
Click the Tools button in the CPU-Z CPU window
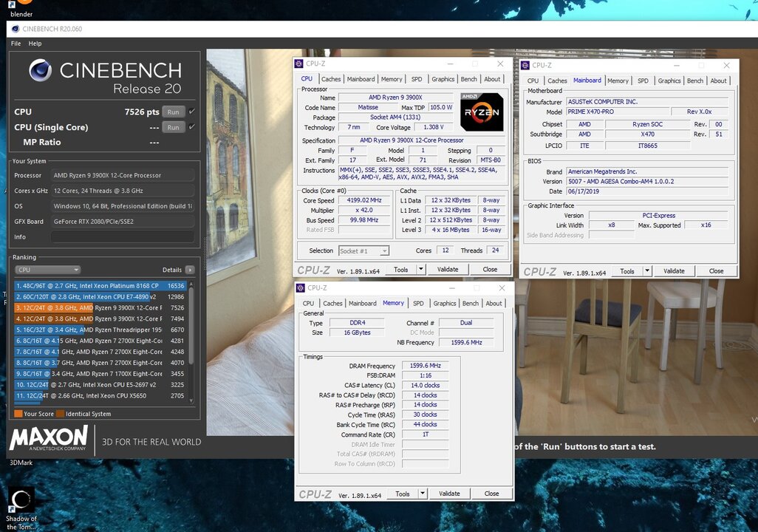point(400,270)
